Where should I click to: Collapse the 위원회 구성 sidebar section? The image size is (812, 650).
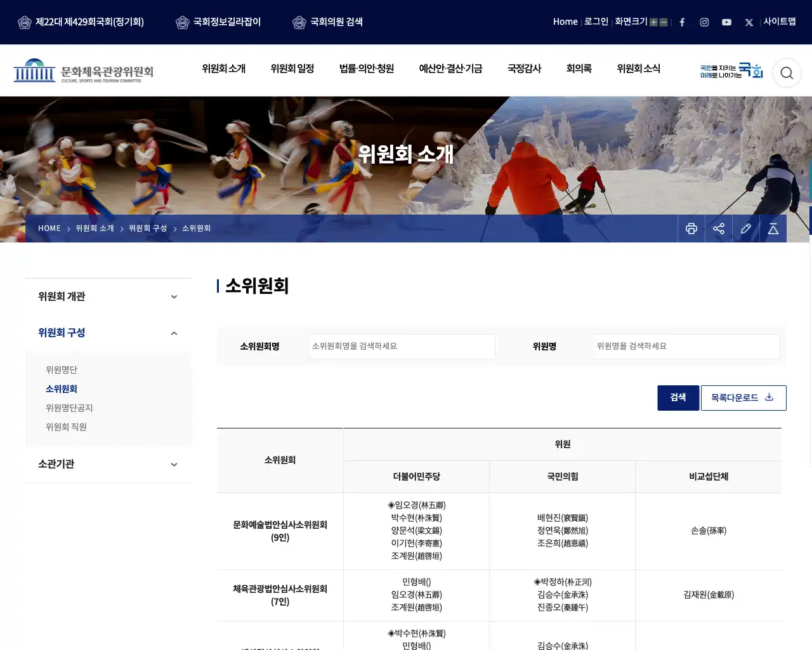pyautogui.click(x=108, y=333)
